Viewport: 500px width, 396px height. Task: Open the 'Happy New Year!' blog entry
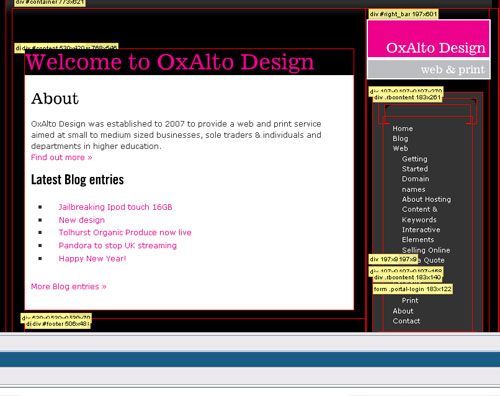92,259
